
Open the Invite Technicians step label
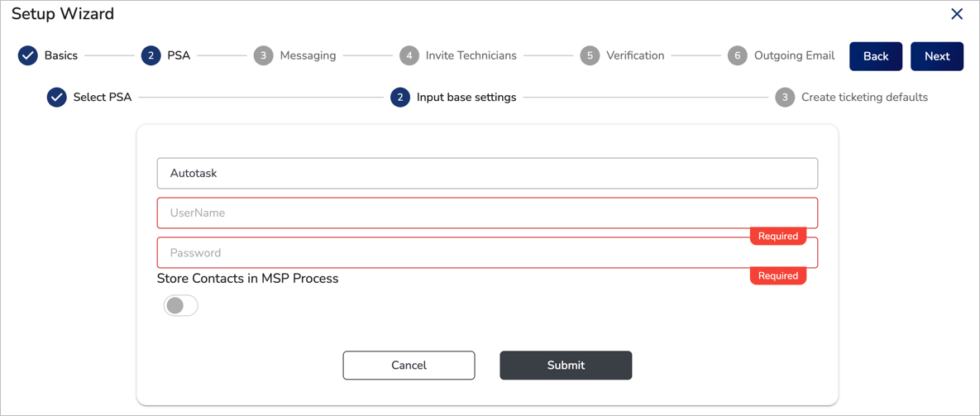471,56
